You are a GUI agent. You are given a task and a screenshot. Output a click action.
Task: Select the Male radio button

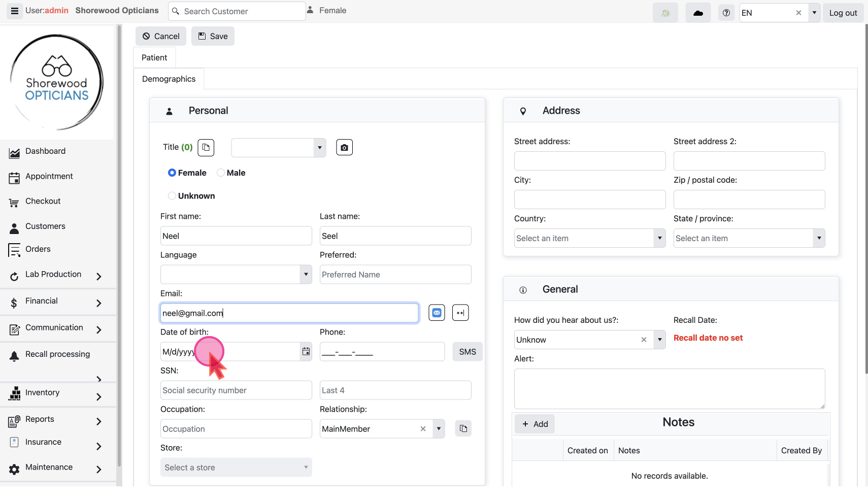(x=221, y=173)
